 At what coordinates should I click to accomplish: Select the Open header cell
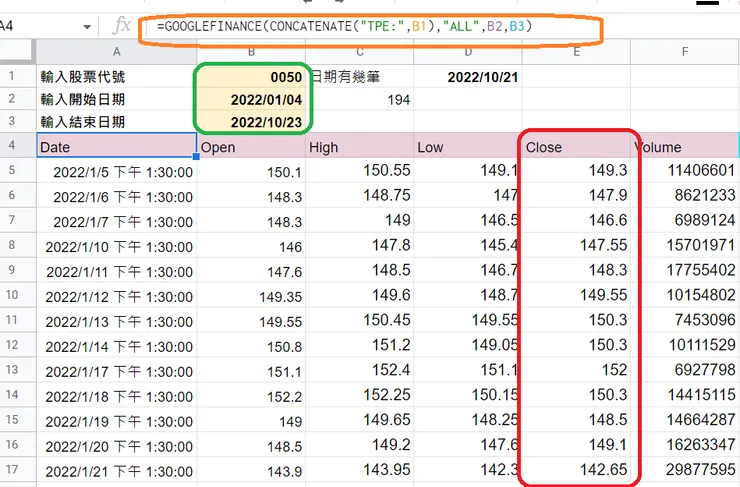(251, 145)
